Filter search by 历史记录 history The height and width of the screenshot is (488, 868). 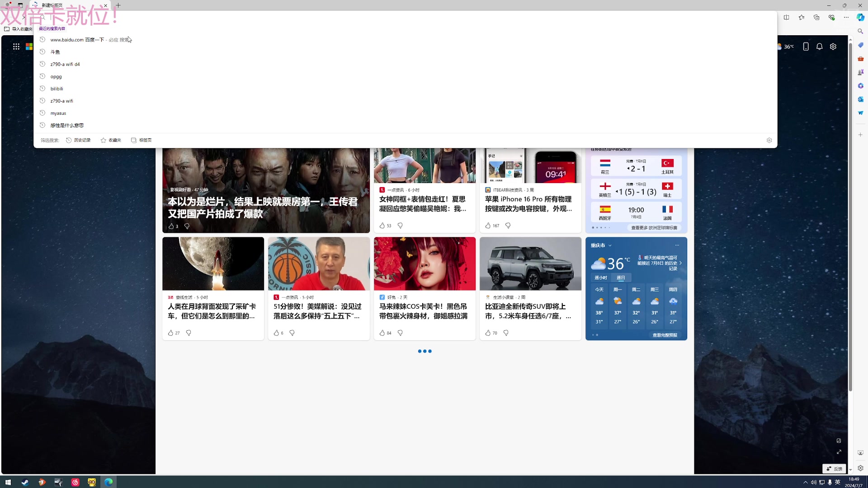79,140
